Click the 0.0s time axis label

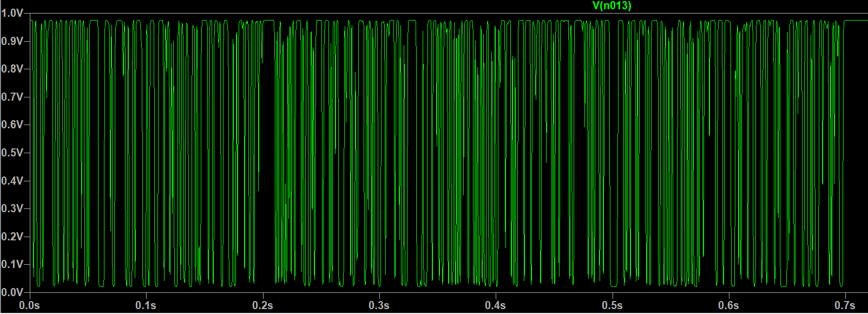[30, 306]
